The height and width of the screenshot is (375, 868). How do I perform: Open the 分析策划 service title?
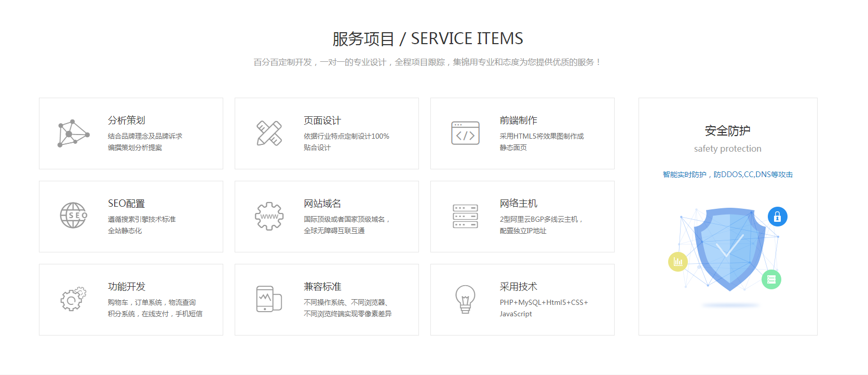127,120
